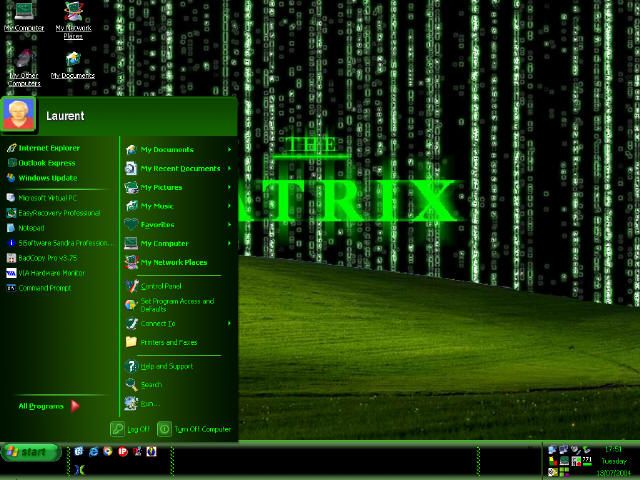Viewport: 640px width, 480px height.
Task: Click the SiSoftware Sandra Professional icon
Action: coord(11,243)
